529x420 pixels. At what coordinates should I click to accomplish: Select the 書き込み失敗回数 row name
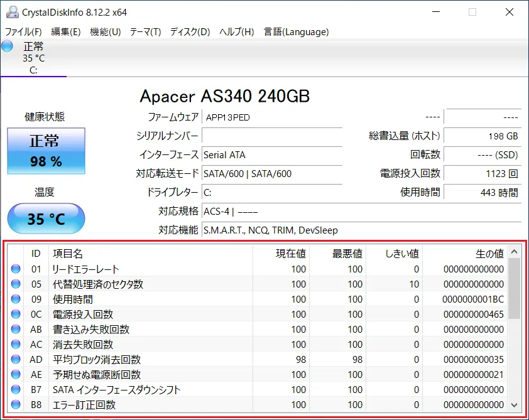click(91, 330)
